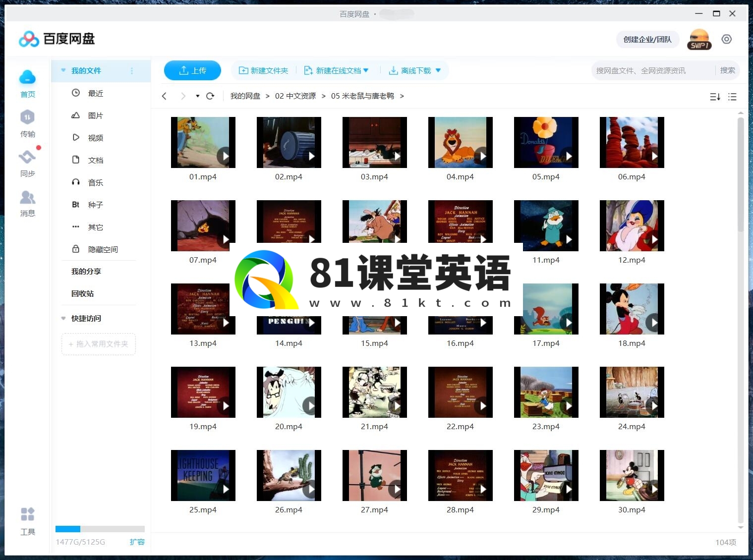753x560 pixels.
Task: Click the 上传 upload button
Action: (x=192, y=70)
